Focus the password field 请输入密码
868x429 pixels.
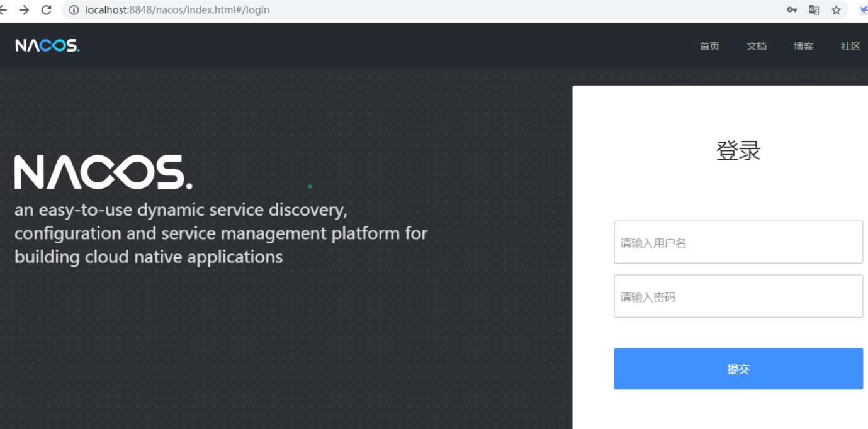738,296
